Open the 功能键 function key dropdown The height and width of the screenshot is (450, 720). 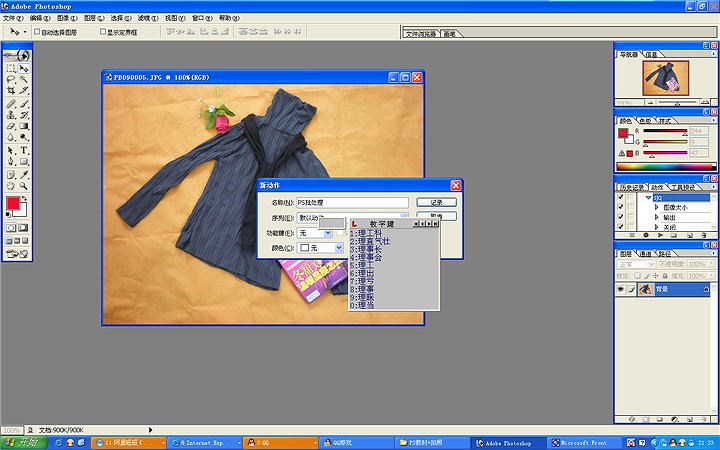pyautogui.click(x=328, y=232)
